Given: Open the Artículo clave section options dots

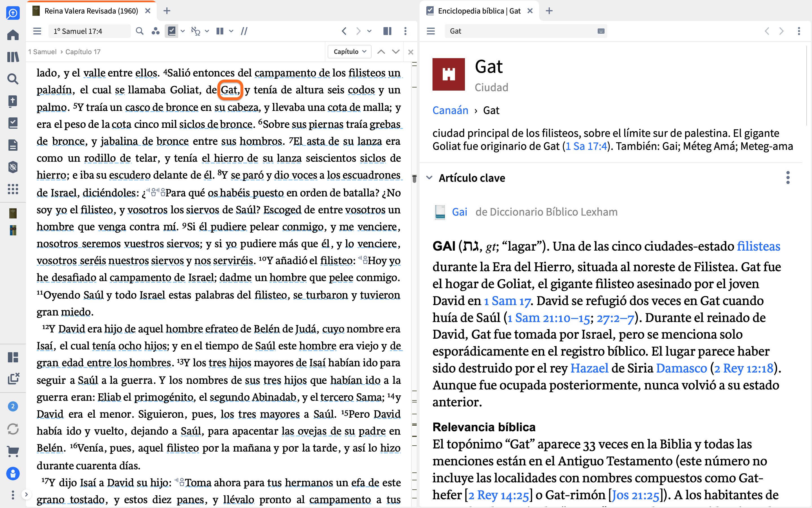Looking at the screenshot, I should (x=788, y=178).
